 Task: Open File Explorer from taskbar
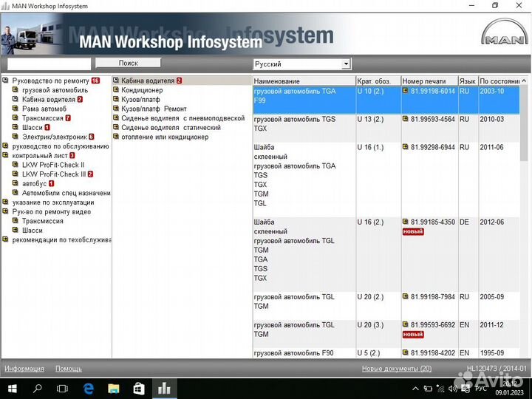pos(113,389)
